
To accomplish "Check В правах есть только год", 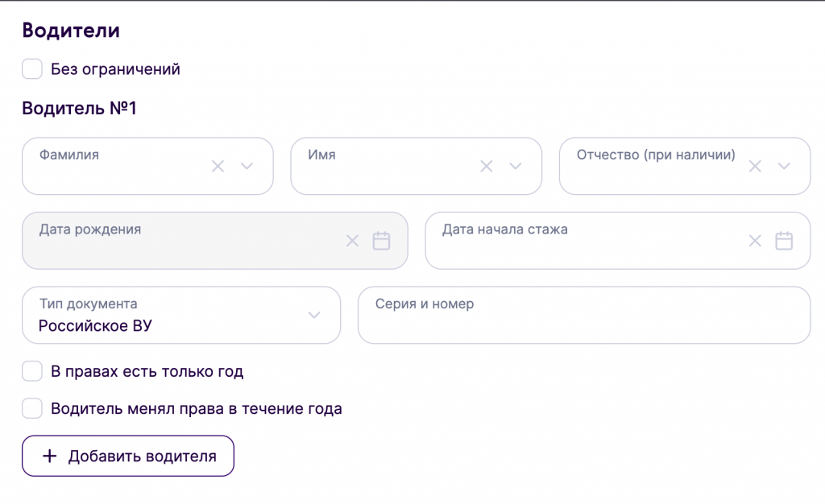I will coord(32,372).
